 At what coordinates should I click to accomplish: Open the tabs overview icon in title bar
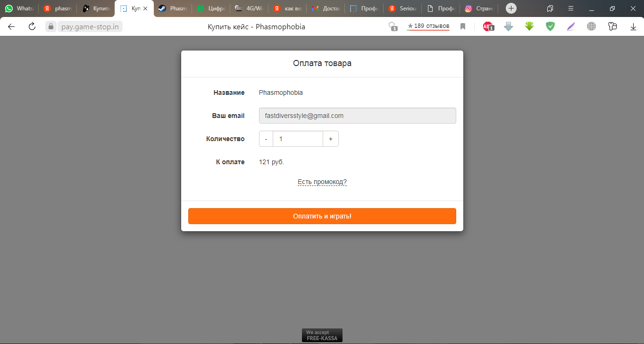(x=550, y=8)
